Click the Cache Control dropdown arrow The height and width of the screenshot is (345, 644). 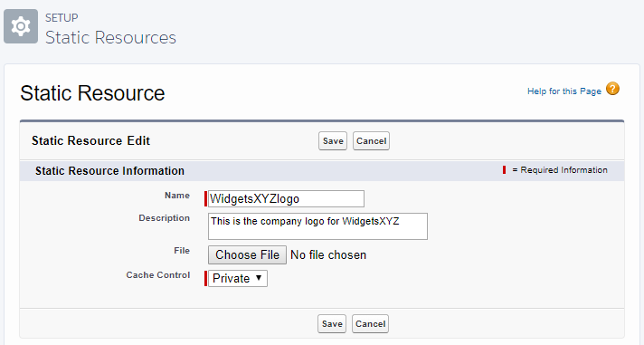pyautogui.click(x=259, y=278)
